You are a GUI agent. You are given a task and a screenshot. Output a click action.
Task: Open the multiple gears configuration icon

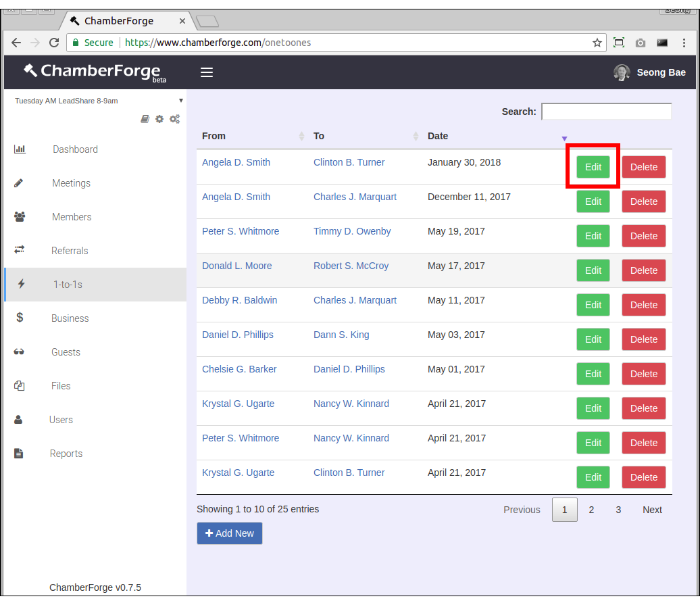174,119
